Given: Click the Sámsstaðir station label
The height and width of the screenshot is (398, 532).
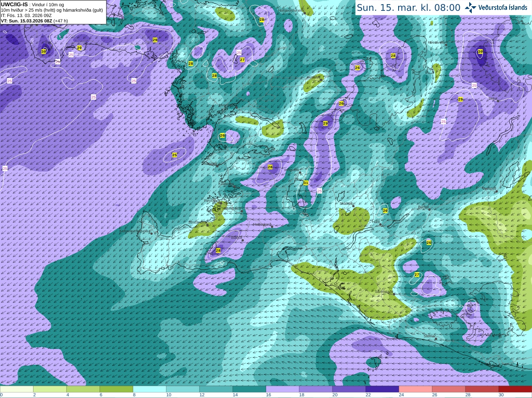Looking at the screenshot, I should pyautogui.click(x=383, y=292).
